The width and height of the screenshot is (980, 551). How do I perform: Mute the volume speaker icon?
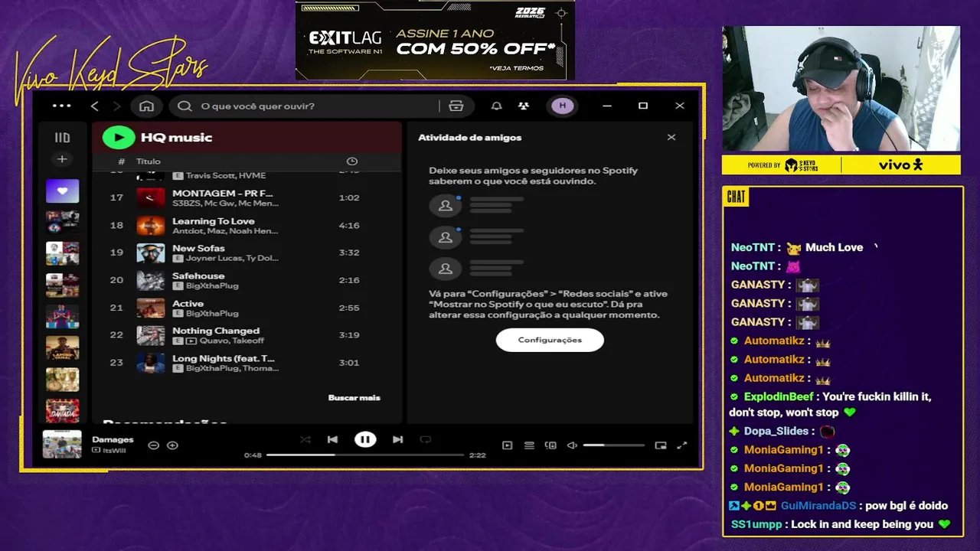coord(572,445)
